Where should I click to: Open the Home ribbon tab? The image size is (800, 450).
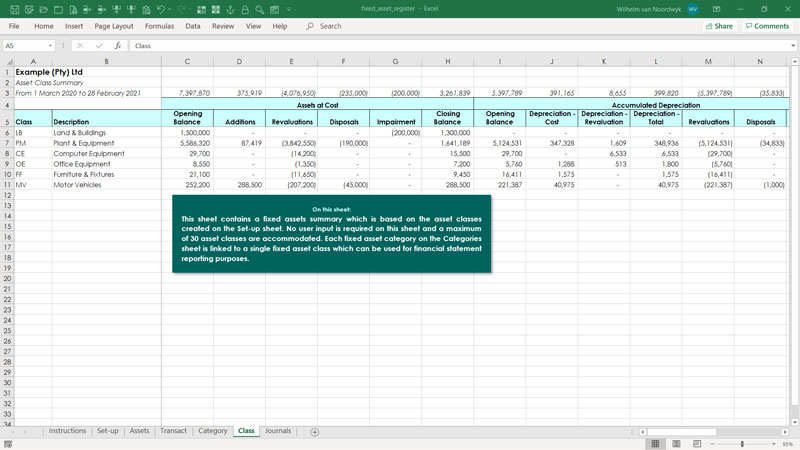[x=44, y=26]
